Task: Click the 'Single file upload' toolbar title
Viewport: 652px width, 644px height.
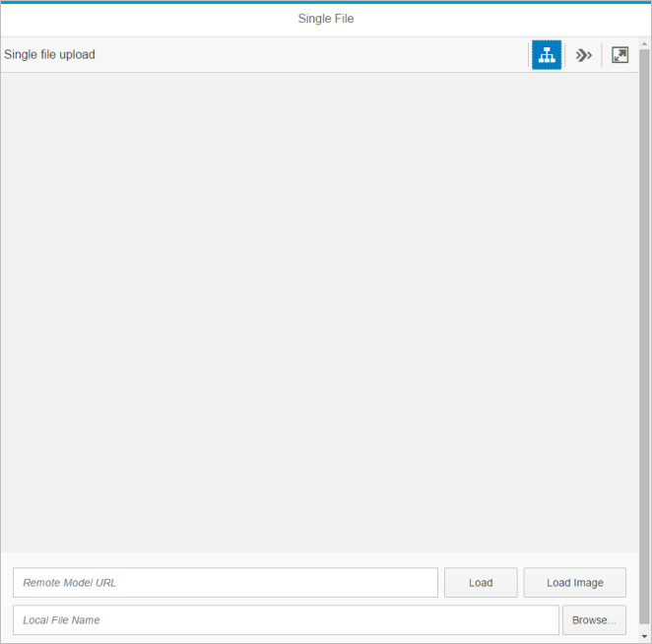Action: [x=50, y=55]
